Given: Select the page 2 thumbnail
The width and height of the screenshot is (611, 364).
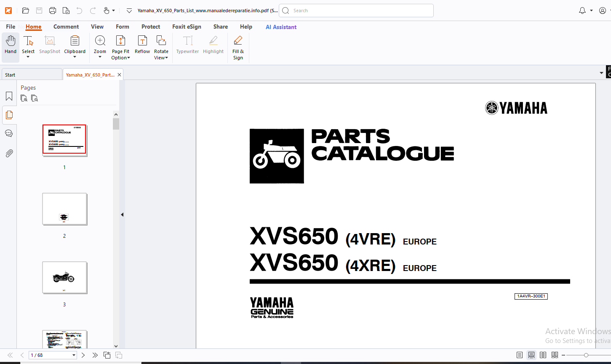Looking at the screenshot, I should pos(64,209).
